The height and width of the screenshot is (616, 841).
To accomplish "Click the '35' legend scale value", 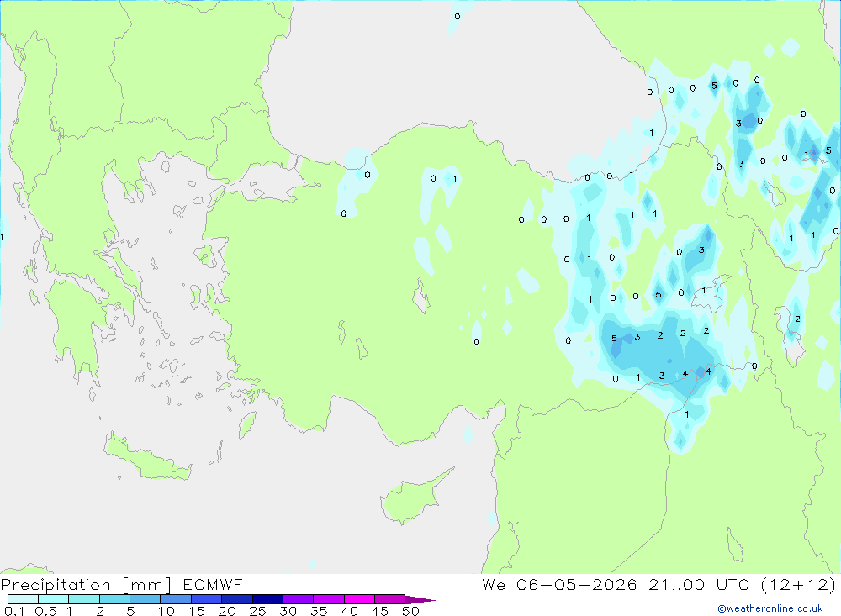I will click(x=319, y=611).
